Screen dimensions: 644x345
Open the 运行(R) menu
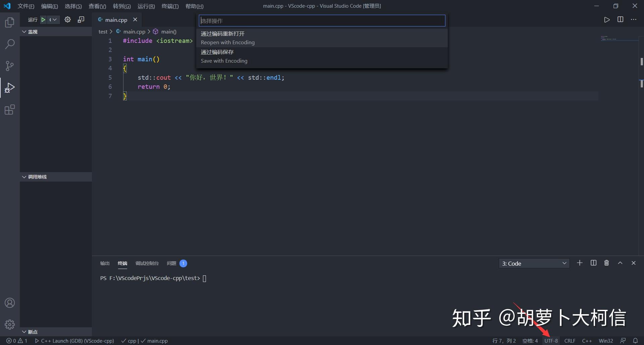coord(146,6)
